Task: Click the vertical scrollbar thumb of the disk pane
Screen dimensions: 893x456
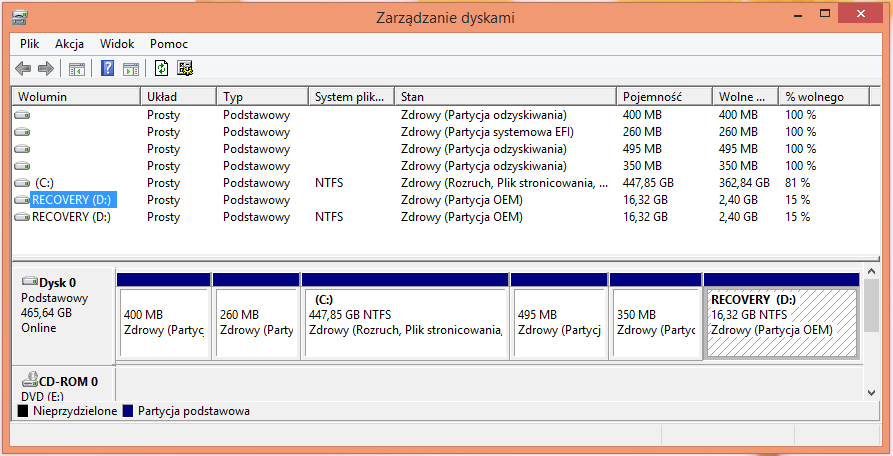Action: coord(871,305)
